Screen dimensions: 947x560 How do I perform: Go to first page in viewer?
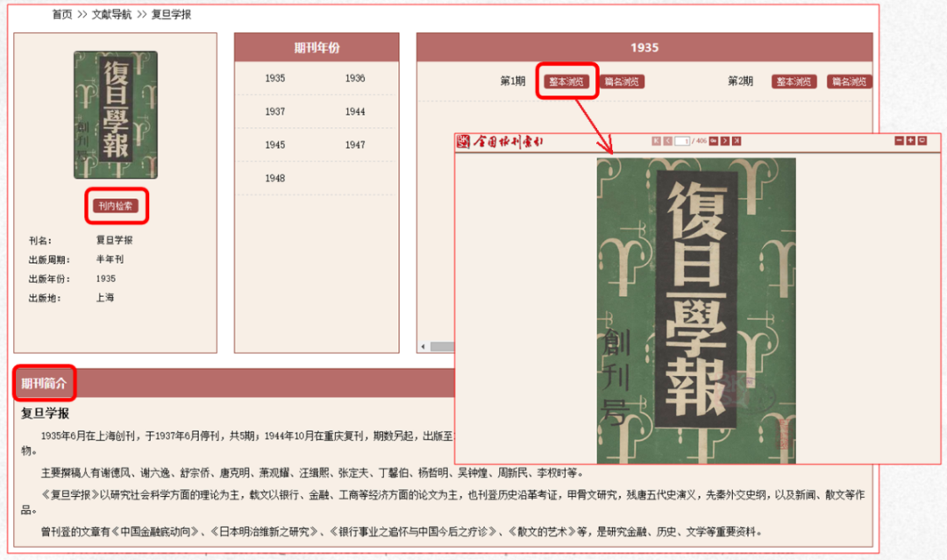pyautogui.click(x=657, y=140)
